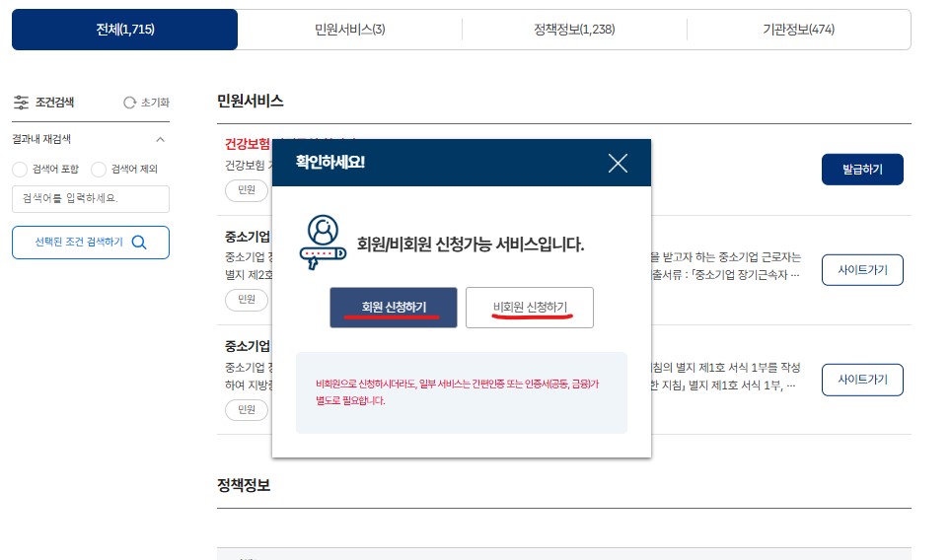Click the 조건검색 label

tap(54, 103)
